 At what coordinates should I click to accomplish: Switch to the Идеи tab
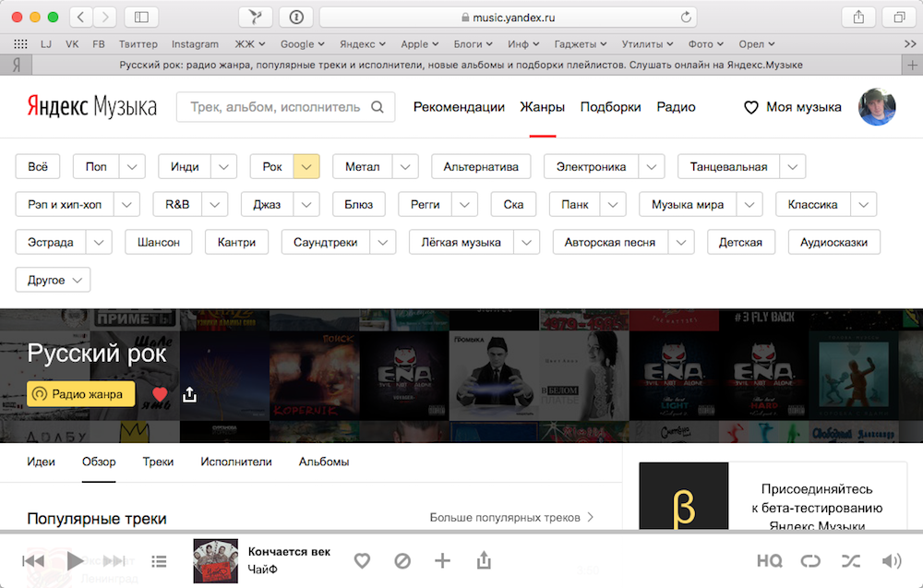[x=41, y=462]
